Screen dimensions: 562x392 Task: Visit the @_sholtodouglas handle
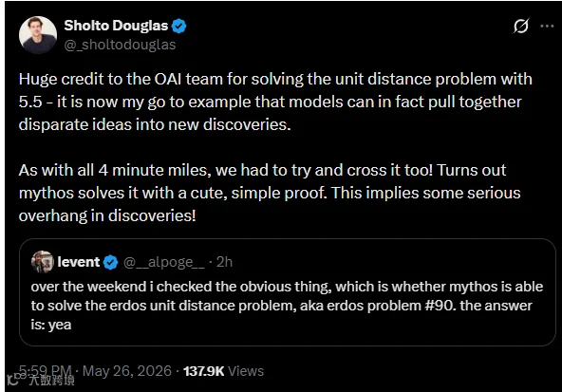pyautogui.click(x=120, y=45)
